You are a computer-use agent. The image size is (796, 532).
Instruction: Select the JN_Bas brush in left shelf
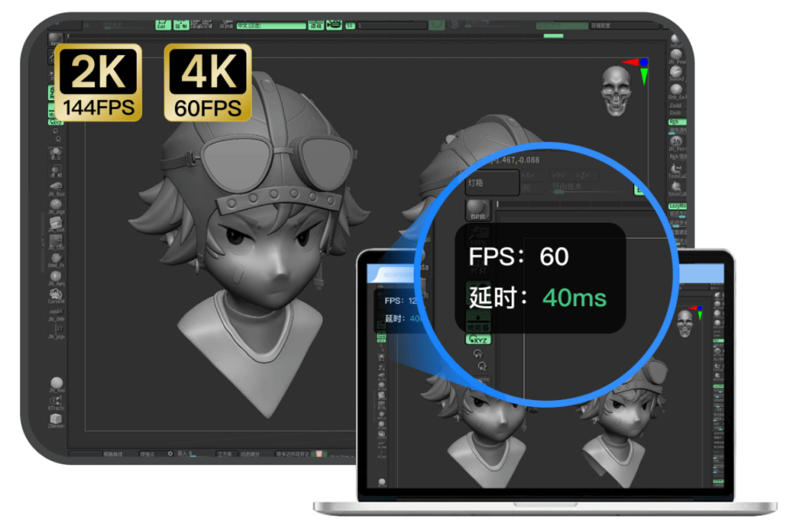[x=56, y=189]
